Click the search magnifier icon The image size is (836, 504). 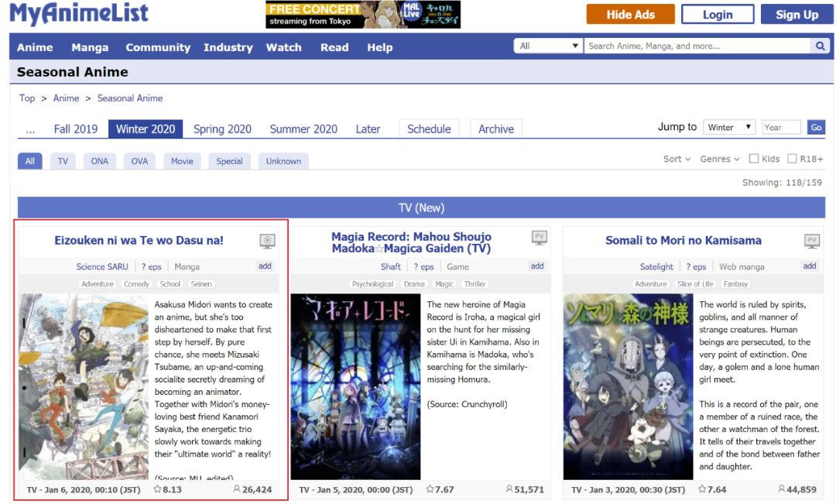point(820,46)
